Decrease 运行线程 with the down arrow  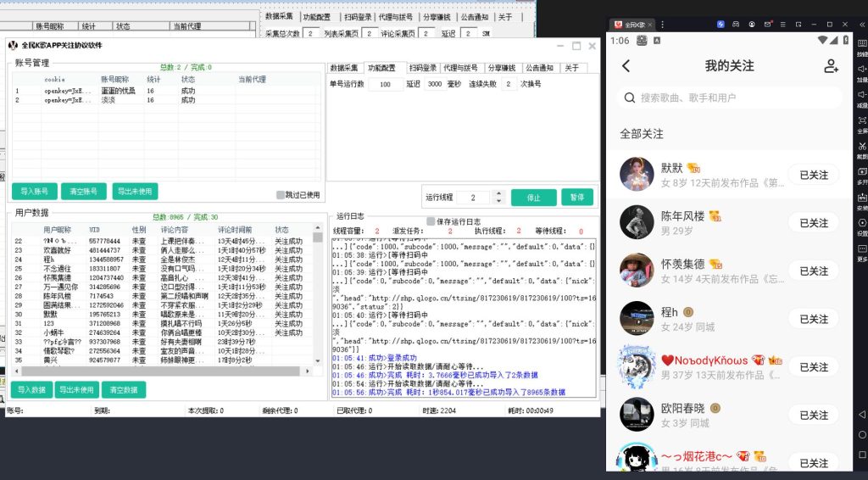[497, 201]
